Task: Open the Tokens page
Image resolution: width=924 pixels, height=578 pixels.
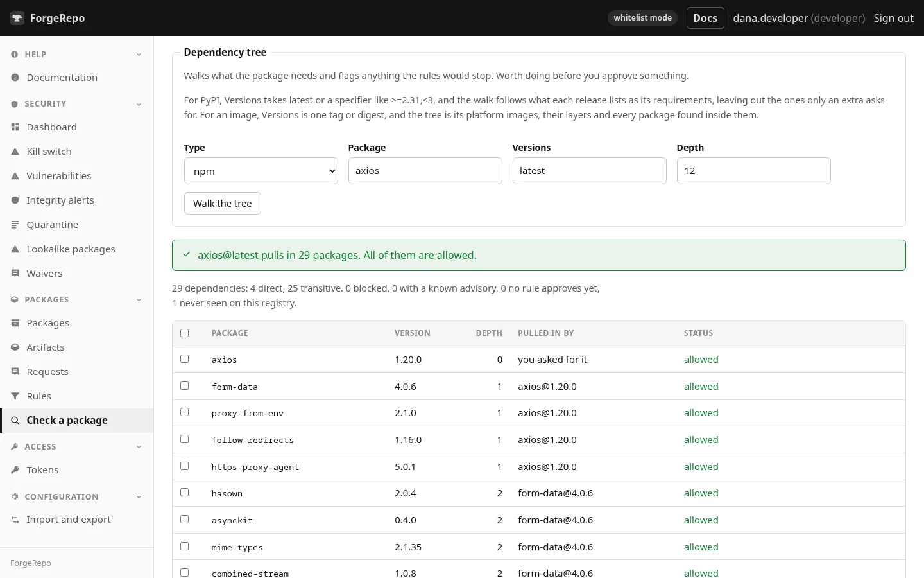Action: pos(77,470)
